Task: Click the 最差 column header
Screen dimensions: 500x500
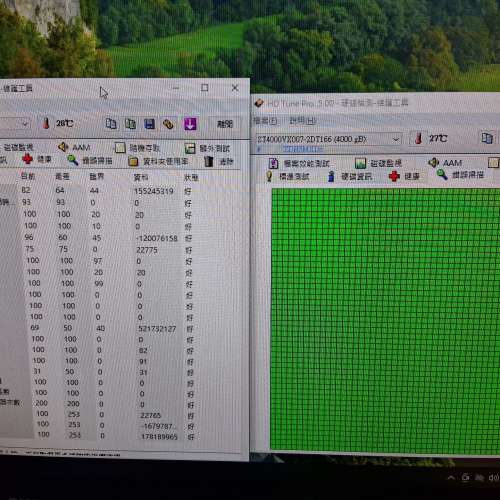Action: [x=62, y=176]
